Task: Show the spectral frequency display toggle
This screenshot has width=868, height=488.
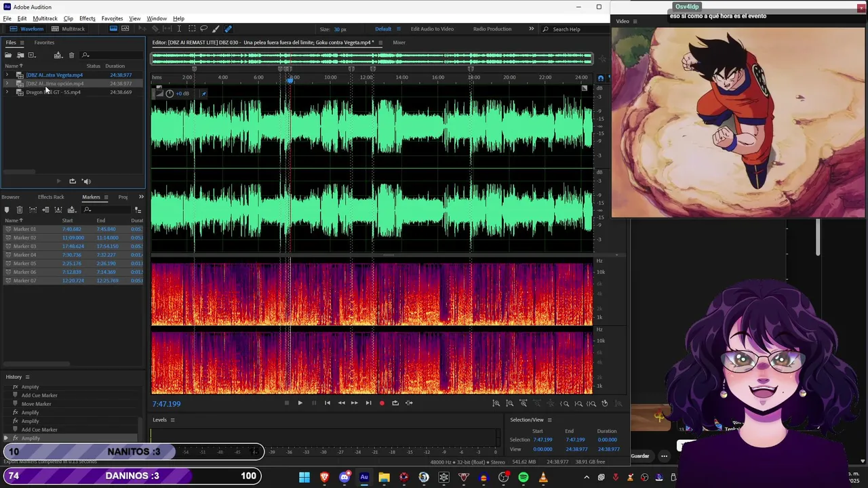Action: [x=113, y=29]
